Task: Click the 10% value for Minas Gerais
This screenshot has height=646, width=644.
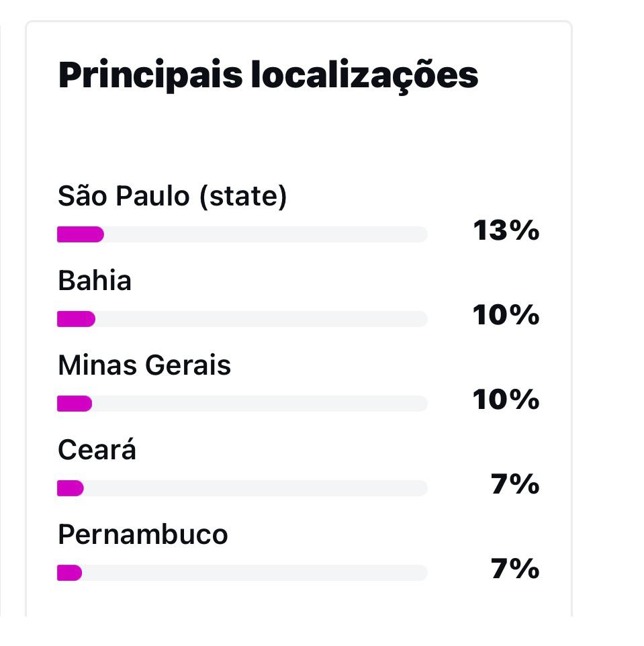Action: [x=506, y=400]
